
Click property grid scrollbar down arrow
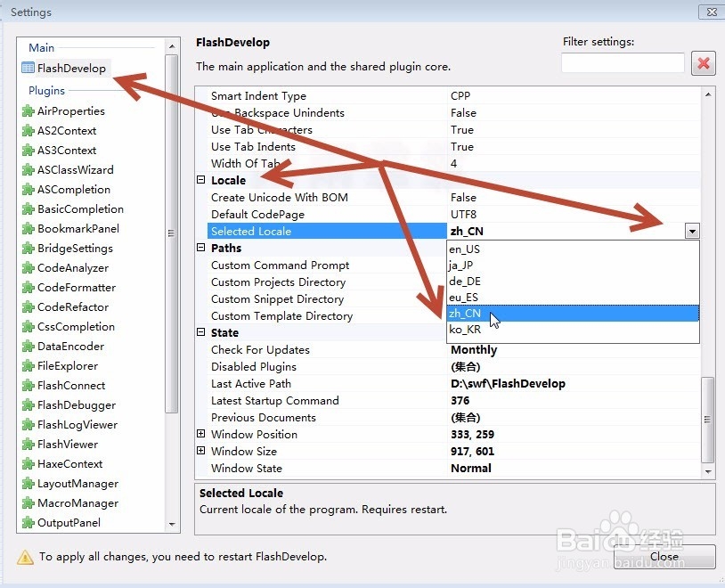(707, 471)
